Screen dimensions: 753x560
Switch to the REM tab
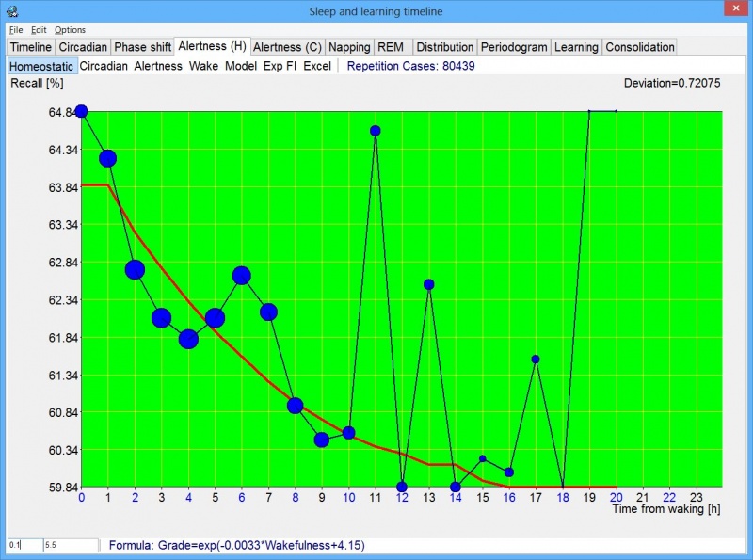click(x=391, y=47)
